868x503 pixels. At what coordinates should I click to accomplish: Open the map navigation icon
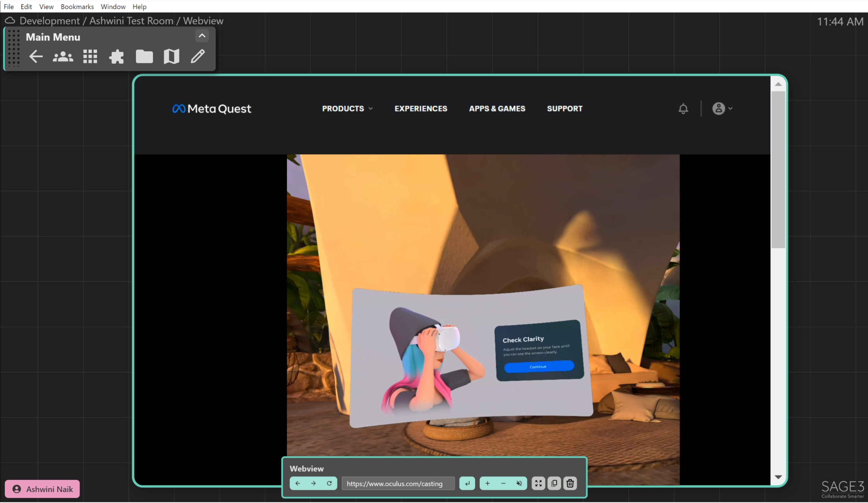171,56
